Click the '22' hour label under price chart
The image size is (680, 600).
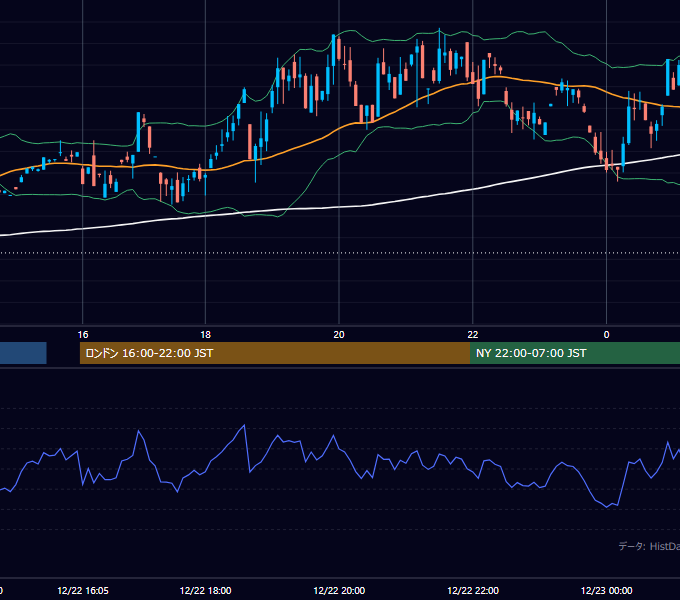473,335
